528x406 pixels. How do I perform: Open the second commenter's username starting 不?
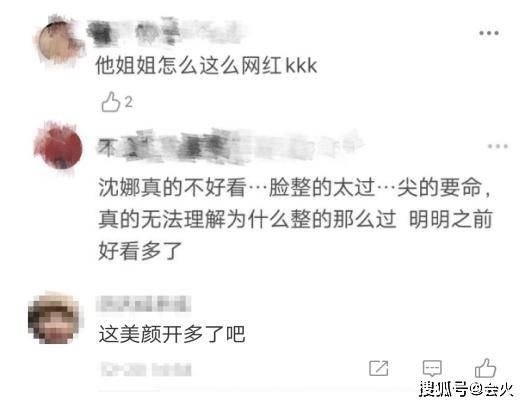pos(231,147)
